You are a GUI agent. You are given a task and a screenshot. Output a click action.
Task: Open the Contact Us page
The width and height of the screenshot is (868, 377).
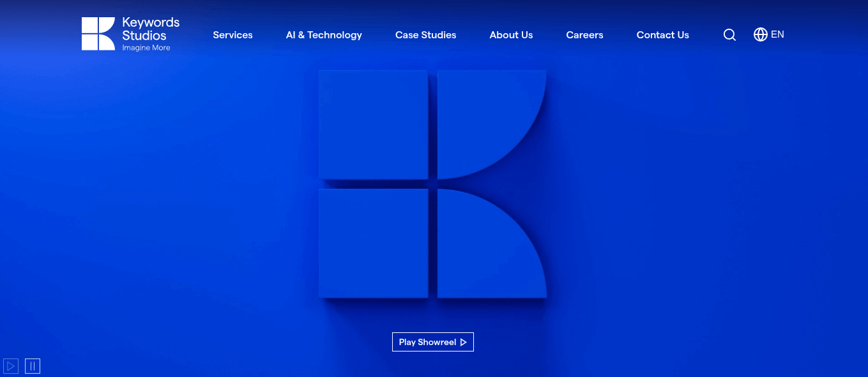(662, 35)
